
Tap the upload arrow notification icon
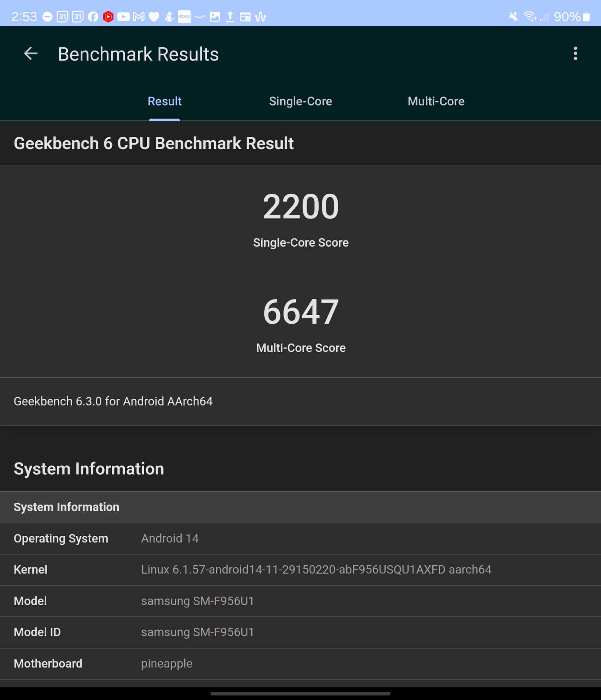[x=230, y=17]
